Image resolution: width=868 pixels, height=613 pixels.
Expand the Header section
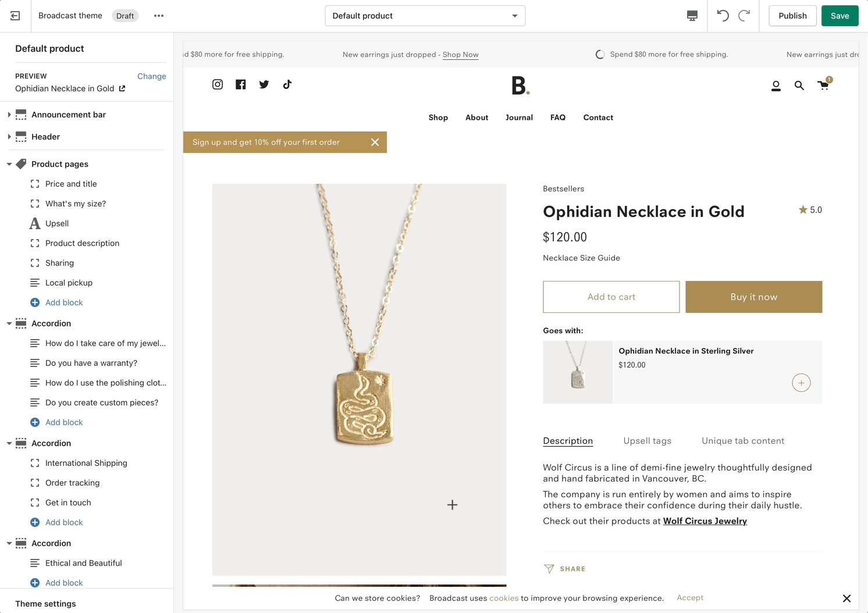[x=9, y=137]
